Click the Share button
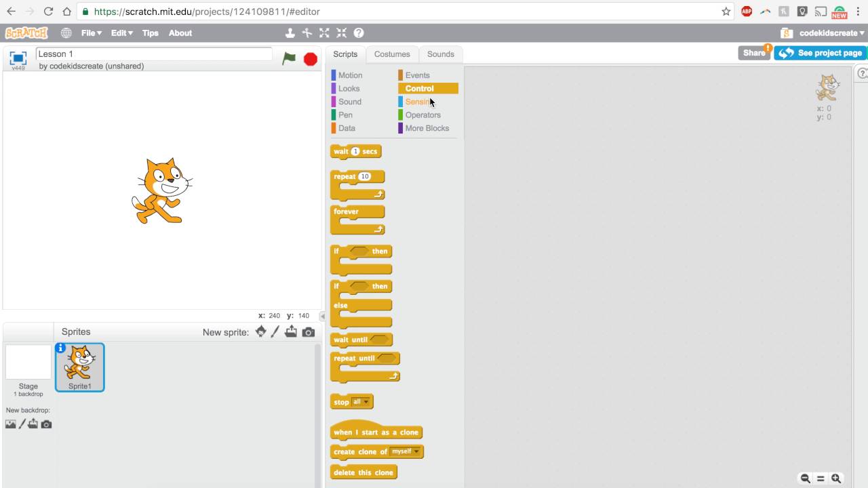Screen dimensions: 868x488 [754, 53]
